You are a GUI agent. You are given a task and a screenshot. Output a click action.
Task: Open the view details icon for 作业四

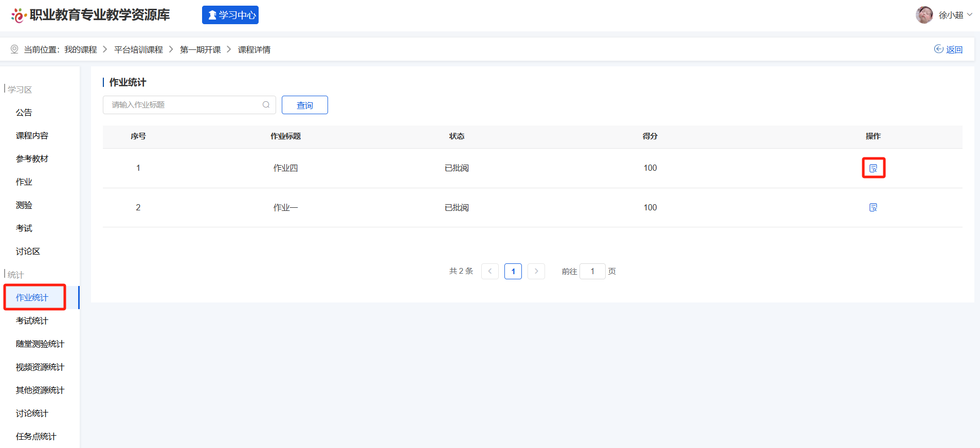(x=873, y=168)
